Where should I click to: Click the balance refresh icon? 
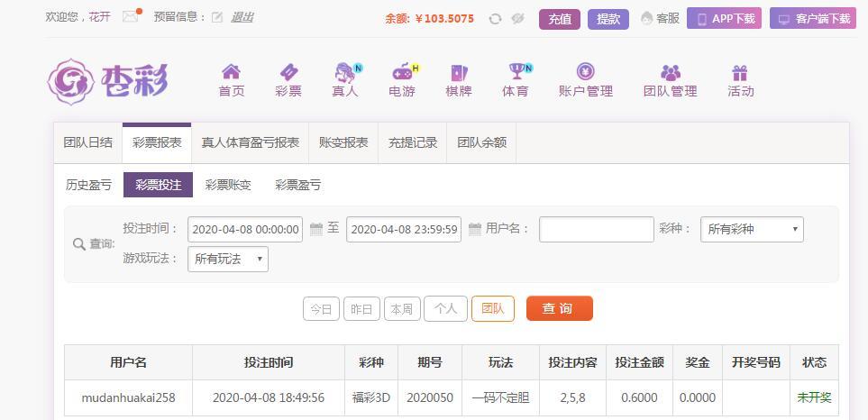click(x=495, y=18)
